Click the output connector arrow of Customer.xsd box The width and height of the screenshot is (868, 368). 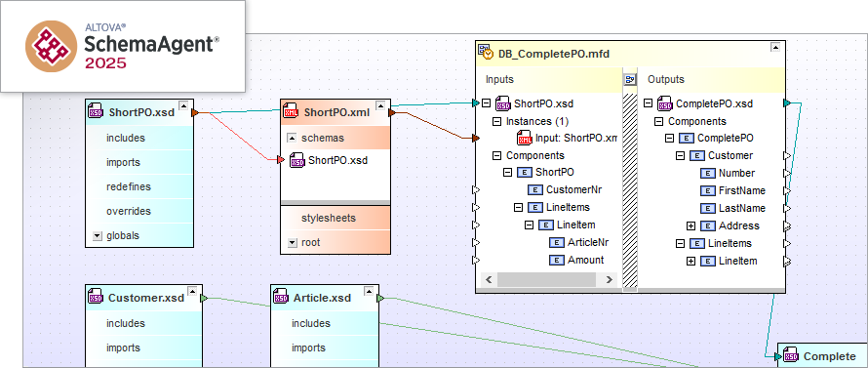(204, 298)
